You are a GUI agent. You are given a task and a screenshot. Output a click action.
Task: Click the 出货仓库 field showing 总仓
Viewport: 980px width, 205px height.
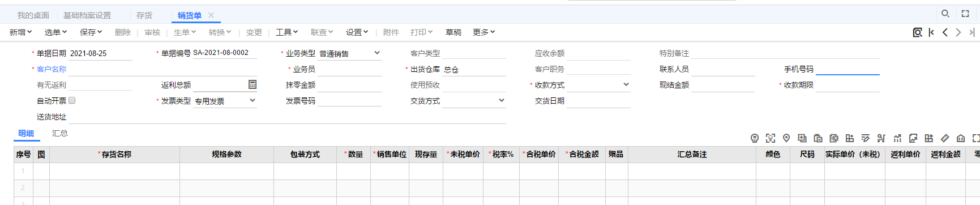click(474, 69)
